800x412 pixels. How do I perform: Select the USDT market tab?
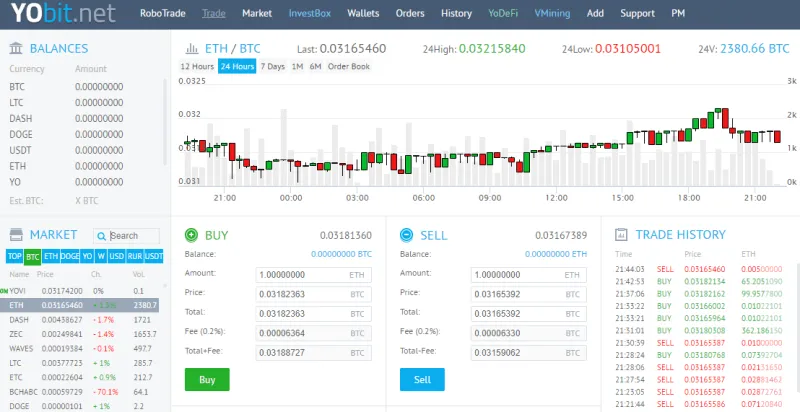154,256
